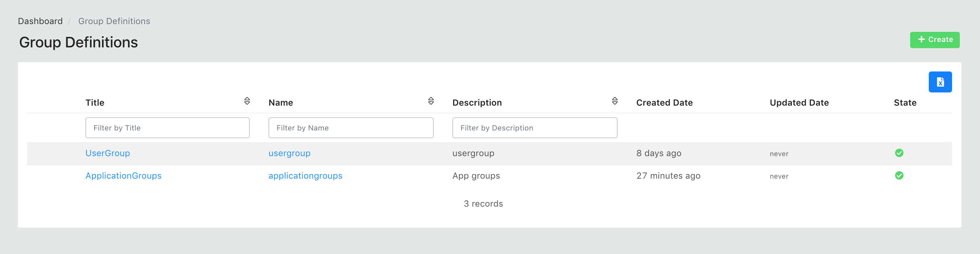Focus the Filter by Description field
This screenshot has height=254, width=980.
click(x=535, y=128)
